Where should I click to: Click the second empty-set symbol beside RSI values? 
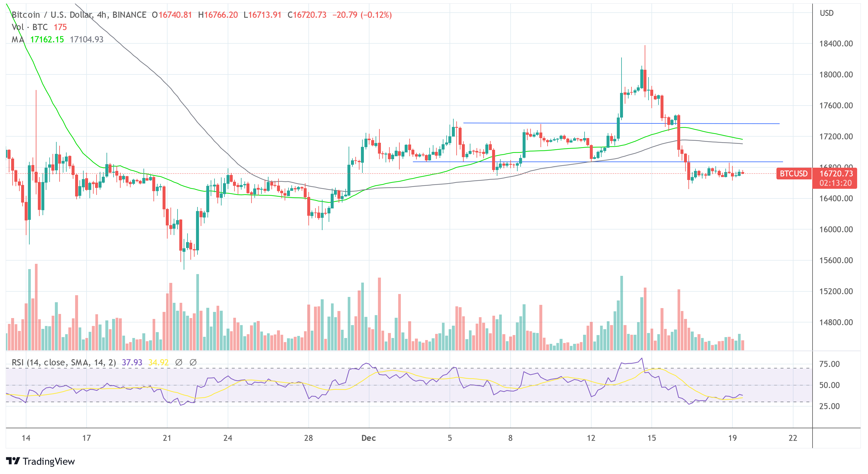(x=193, y=362)
